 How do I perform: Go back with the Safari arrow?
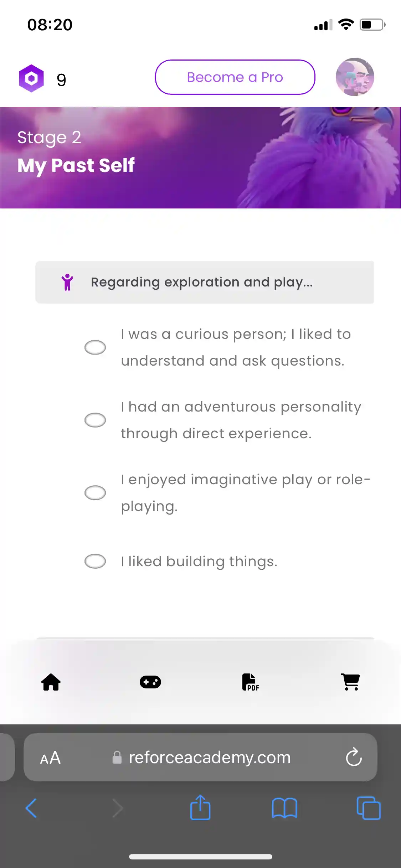[x=31, y=808]
